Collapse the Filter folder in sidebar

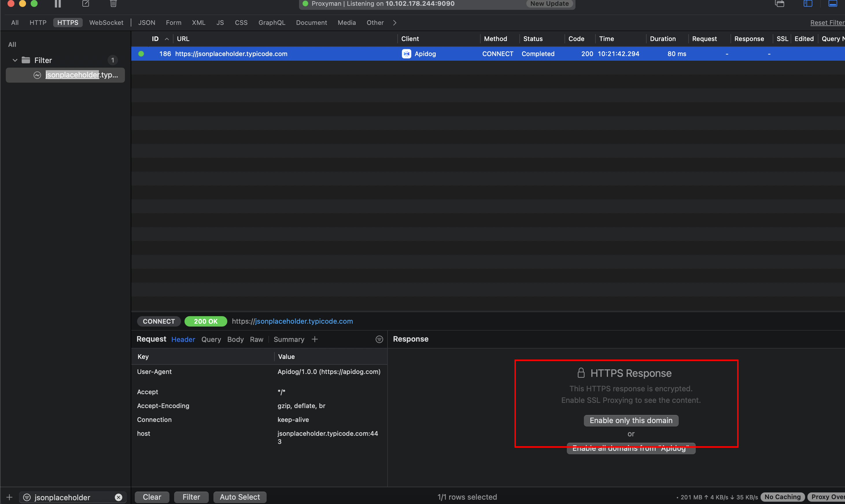15,60
